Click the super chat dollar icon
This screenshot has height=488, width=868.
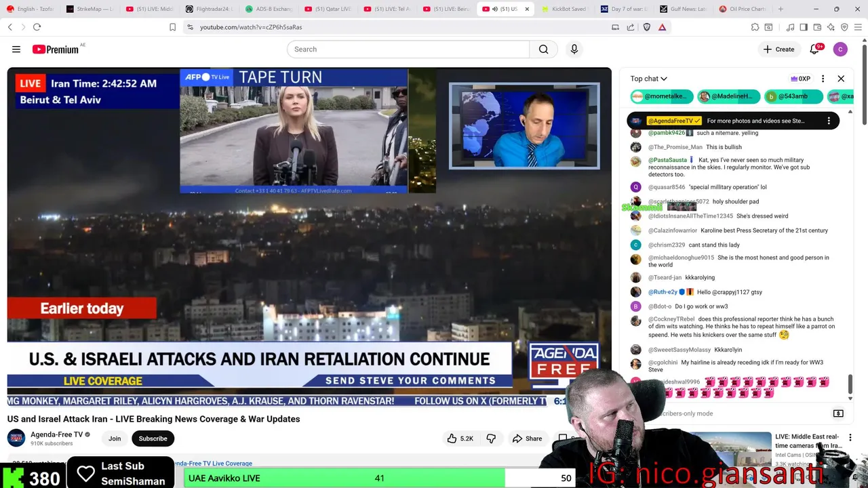838,413
